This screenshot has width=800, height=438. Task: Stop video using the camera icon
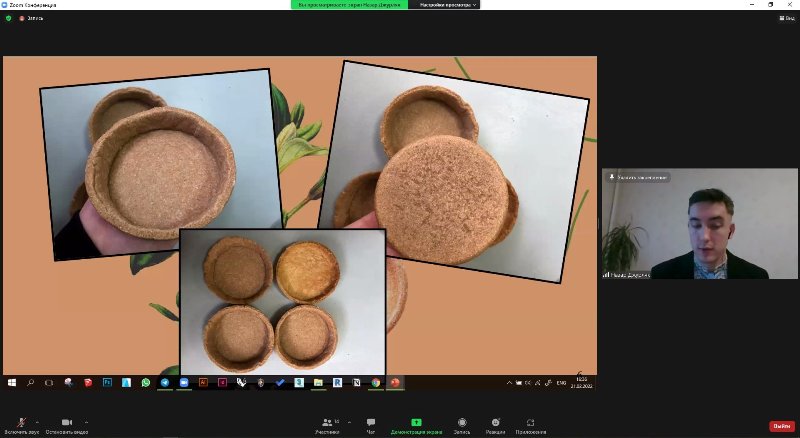pos(67,423)
